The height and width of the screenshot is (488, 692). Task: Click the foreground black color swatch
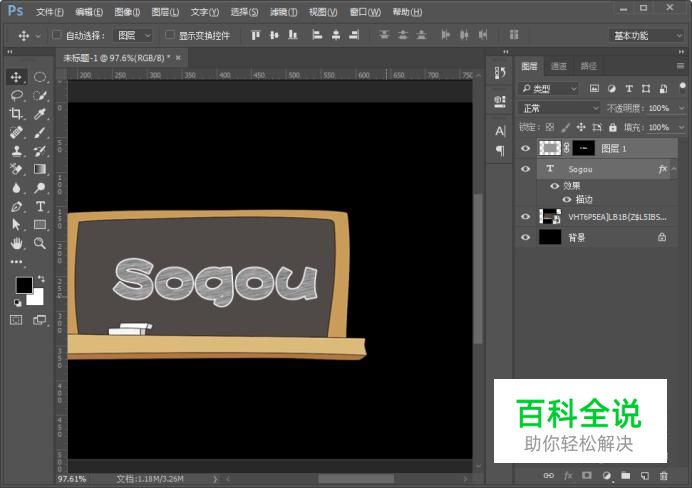[23, 284]
